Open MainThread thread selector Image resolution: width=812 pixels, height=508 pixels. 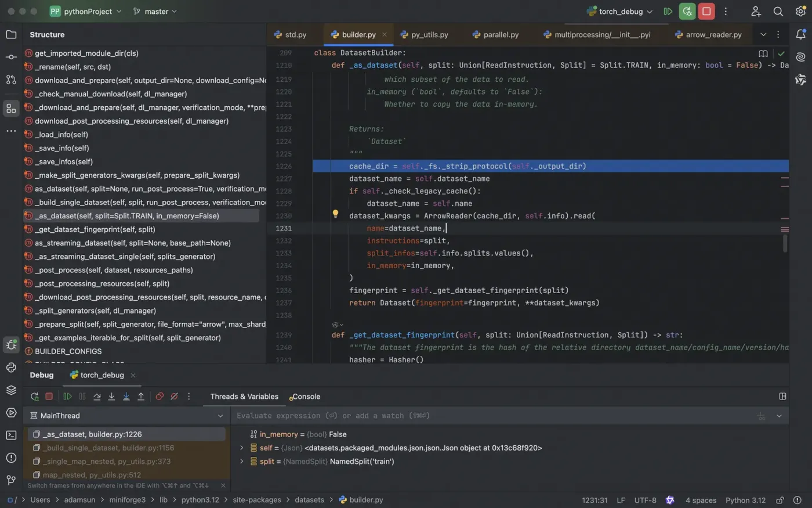126,416
